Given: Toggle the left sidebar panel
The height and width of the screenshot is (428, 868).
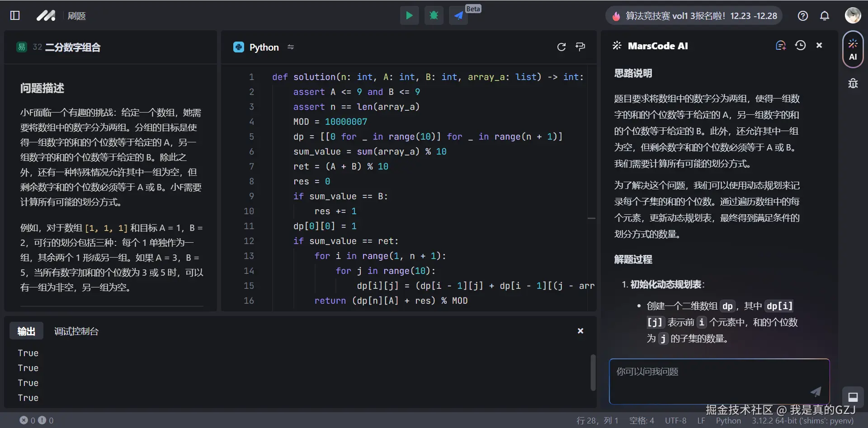Looking at the screenshot, I should click(x=15, y=15).
